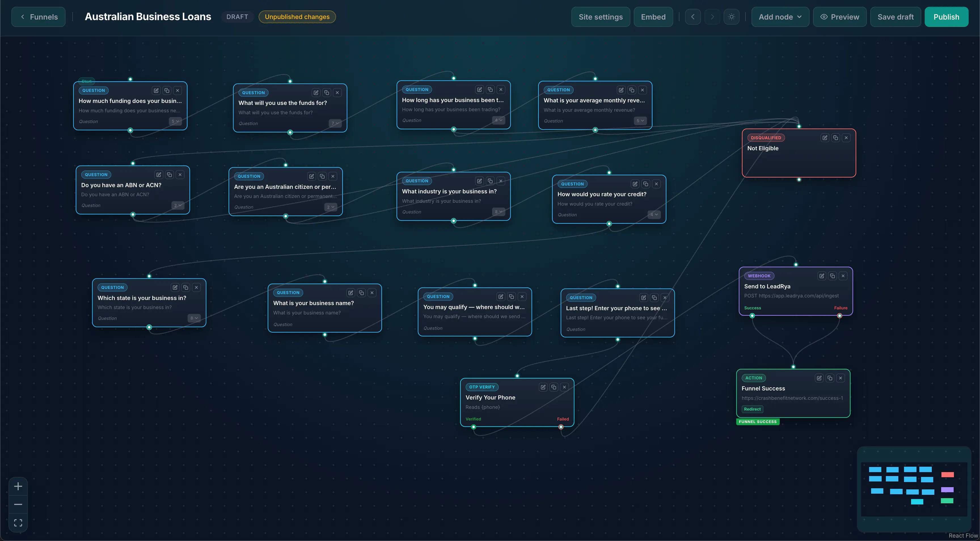Viewport: 980px width, 541px height.
Task: Fit view of the flow canvas
Action: pyautogui.click(x=18, y=523)
